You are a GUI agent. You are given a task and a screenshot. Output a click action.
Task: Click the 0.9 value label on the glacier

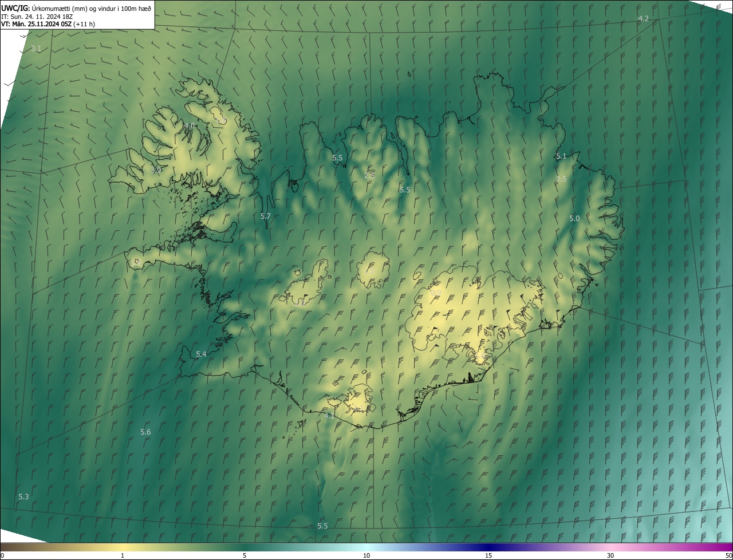(x=436, y=293)
